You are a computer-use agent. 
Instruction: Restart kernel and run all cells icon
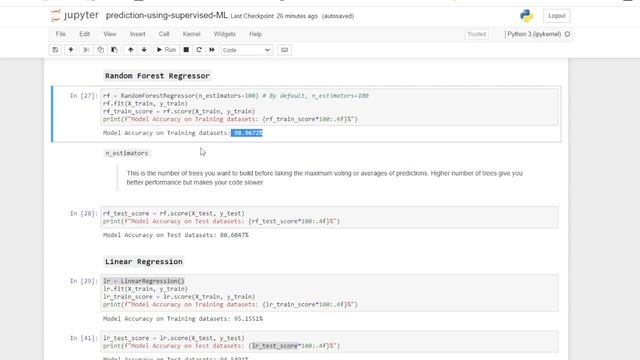click(x=212, y=50)
